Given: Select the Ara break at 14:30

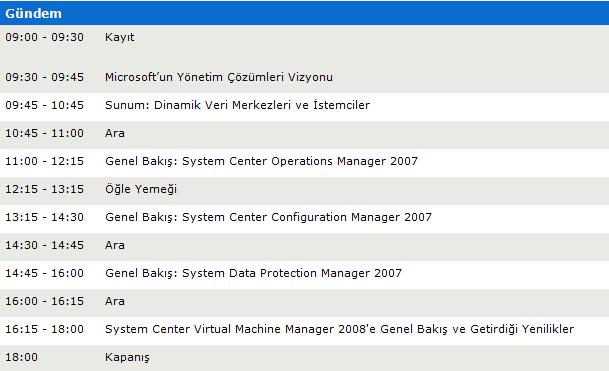Looking at the screenshot, I should [115, 245].
